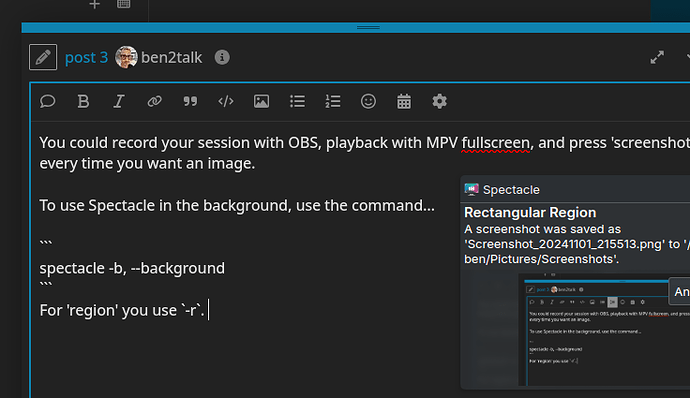
Task: Click the pencil edit icon beside post 3
Action: point(43,57)
